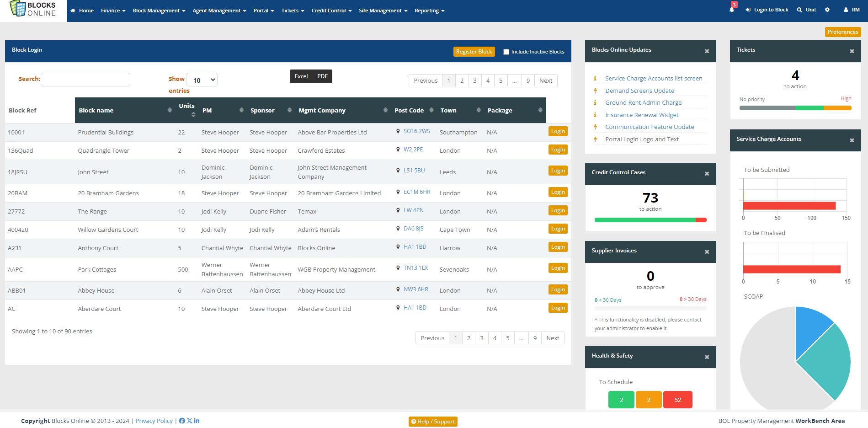Login to Willow Gardens Court block

point(558,229)
